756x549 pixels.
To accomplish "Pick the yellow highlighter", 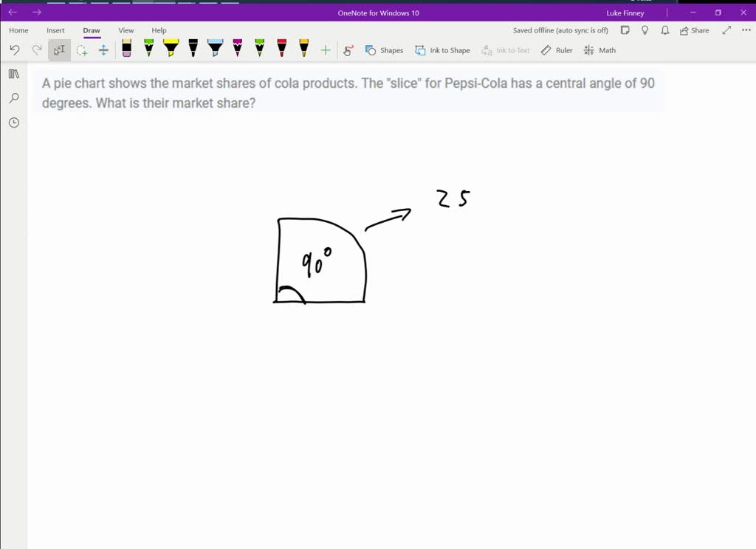I will point(171,48).
